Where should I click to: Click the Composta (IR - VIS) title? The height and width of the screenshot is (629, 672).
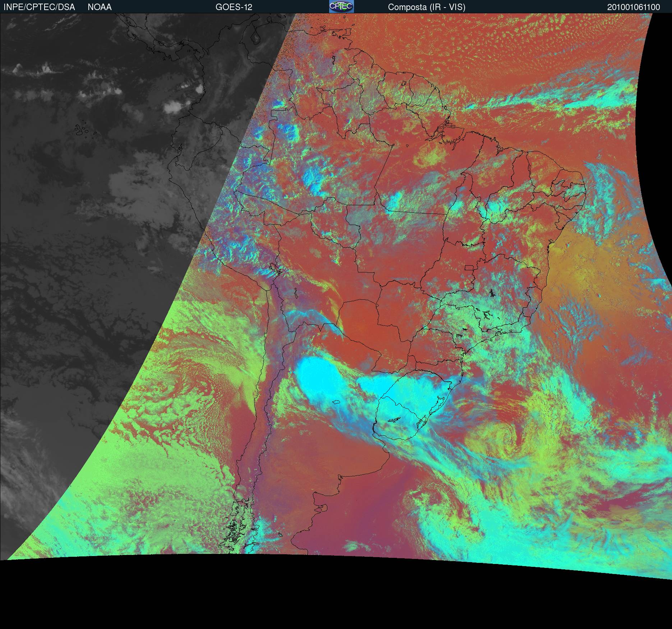tap(427, 7)
